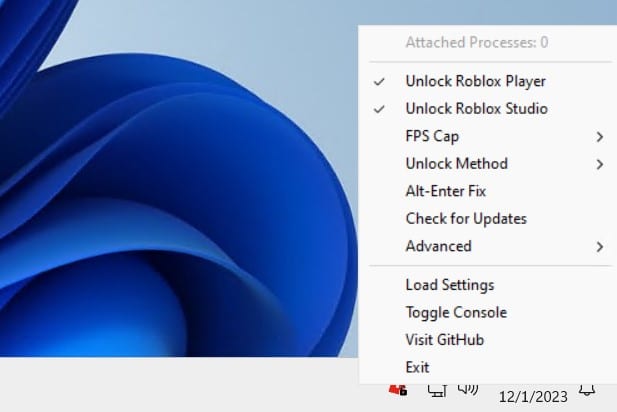Exit the application via the menu

pyautogui.click(x=488, y=367)
